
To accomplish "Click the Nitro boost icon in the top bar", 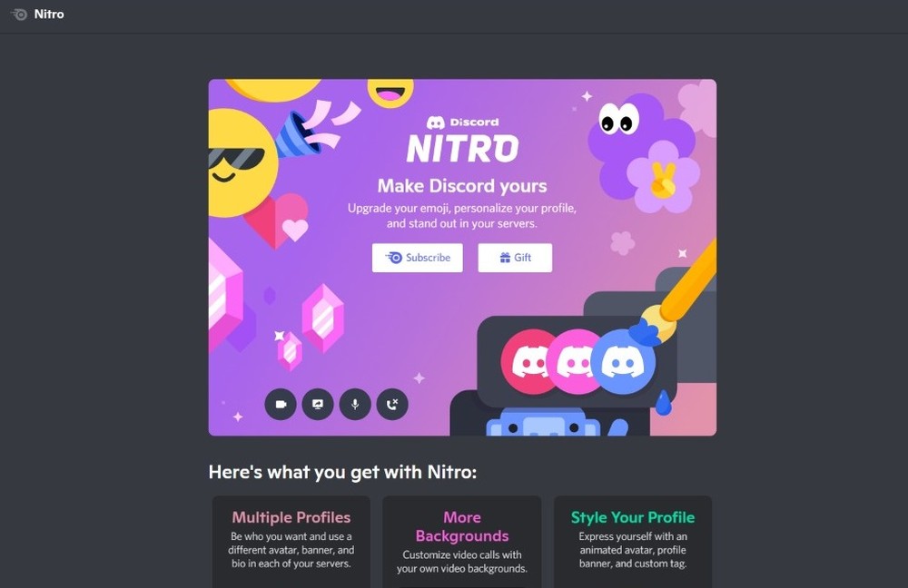I will tap(17, 14).
